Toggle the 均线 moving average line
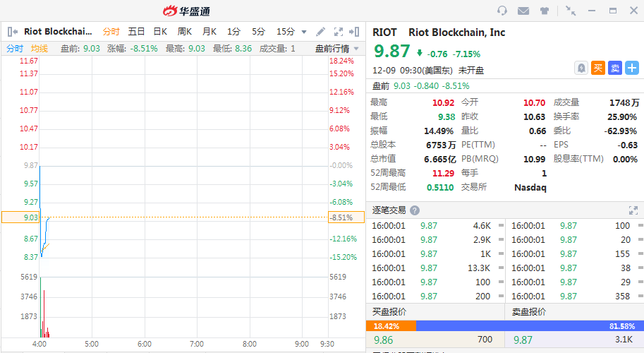Image resolution: width=644 pixels, height=353 pixels. click(40, 49)
